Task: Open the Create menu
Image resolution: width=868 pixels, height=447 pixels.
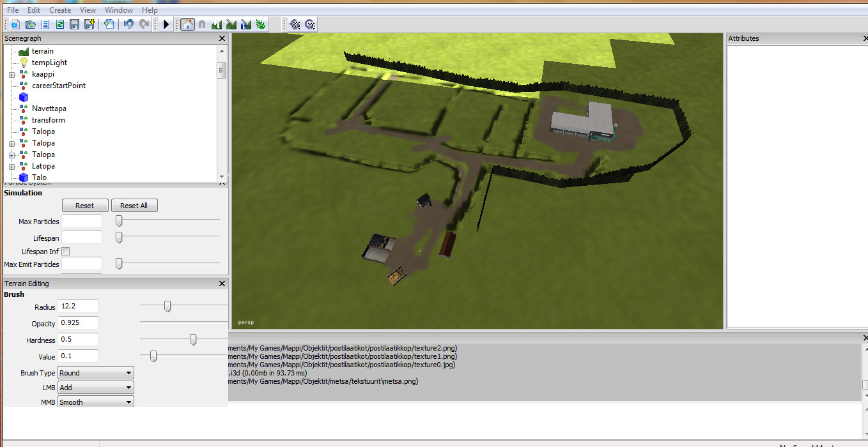Action: [60, 10]
